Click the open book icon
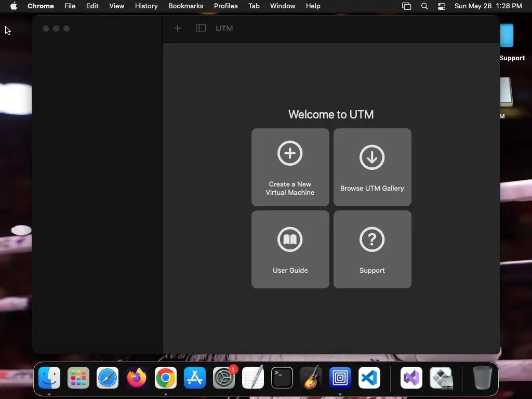The height and width of the screenshot is (399, 532). [x=290, y=240]
